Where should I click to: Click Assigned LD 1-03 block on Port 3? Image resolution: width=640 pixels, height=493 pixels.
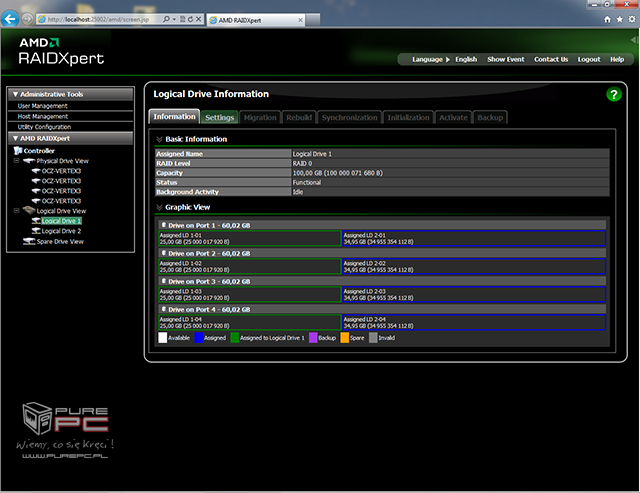[x=250, y=294]
